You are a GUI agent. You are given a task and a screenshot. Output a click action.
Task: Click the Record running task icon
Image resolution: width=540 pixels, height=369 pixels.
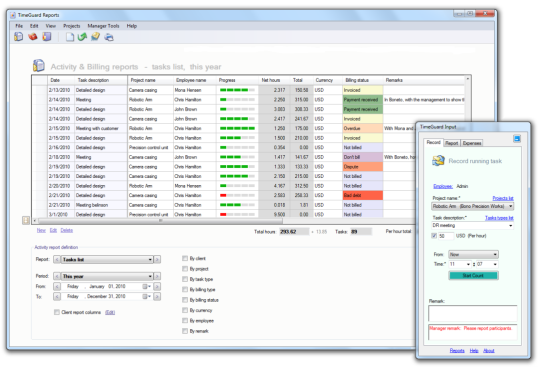pyautogui.click(x=438, y=161)
